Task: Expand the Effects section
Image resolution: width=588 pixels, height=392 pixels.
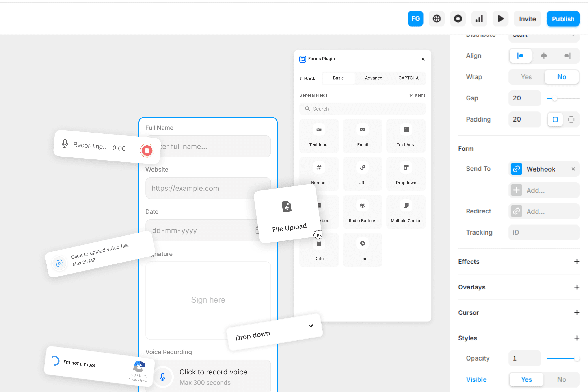Action: tap(577, 261)
